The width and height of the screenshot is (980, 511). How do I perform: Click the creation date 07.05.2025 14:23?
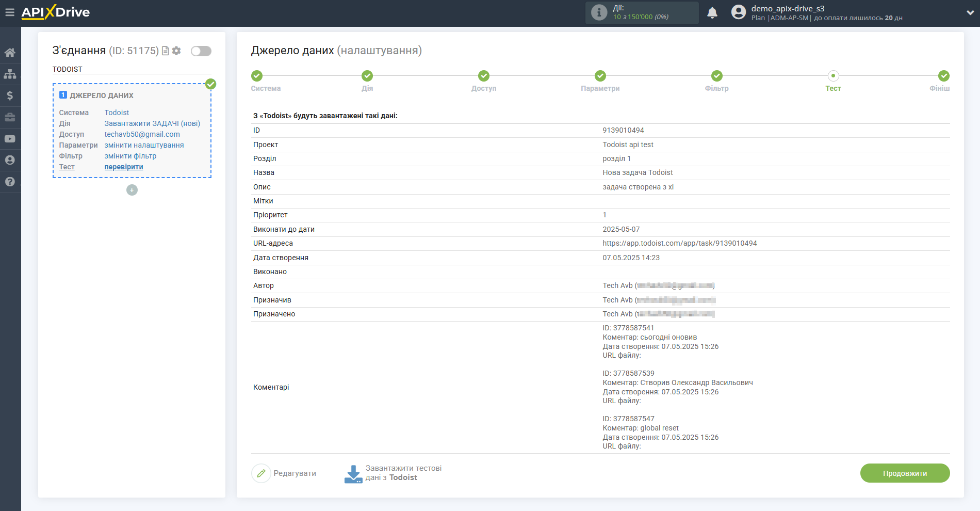[x=631, y=258]
